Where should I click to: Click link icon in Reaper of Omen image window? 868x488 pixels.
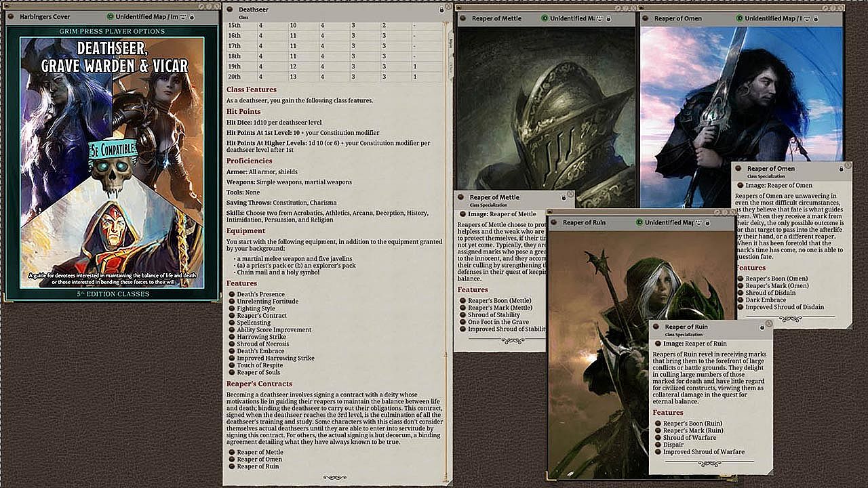pos(645,18)
